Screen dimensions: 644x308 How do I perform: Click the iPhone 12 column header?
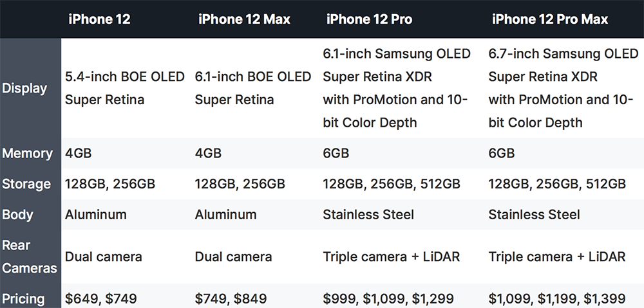[x=99, y=19]
